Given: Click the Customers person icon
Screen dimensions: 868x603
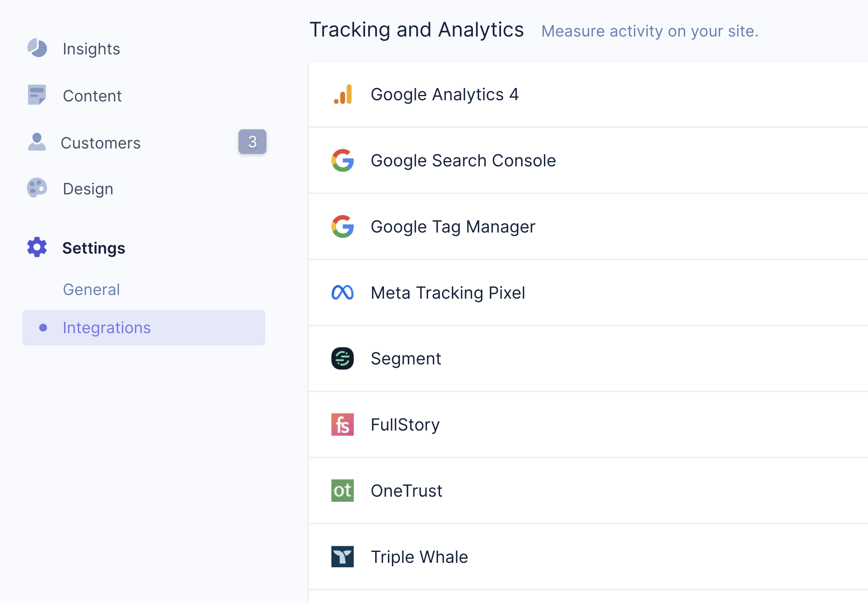Looking at the screenshot, I should (x=37, y=142).
